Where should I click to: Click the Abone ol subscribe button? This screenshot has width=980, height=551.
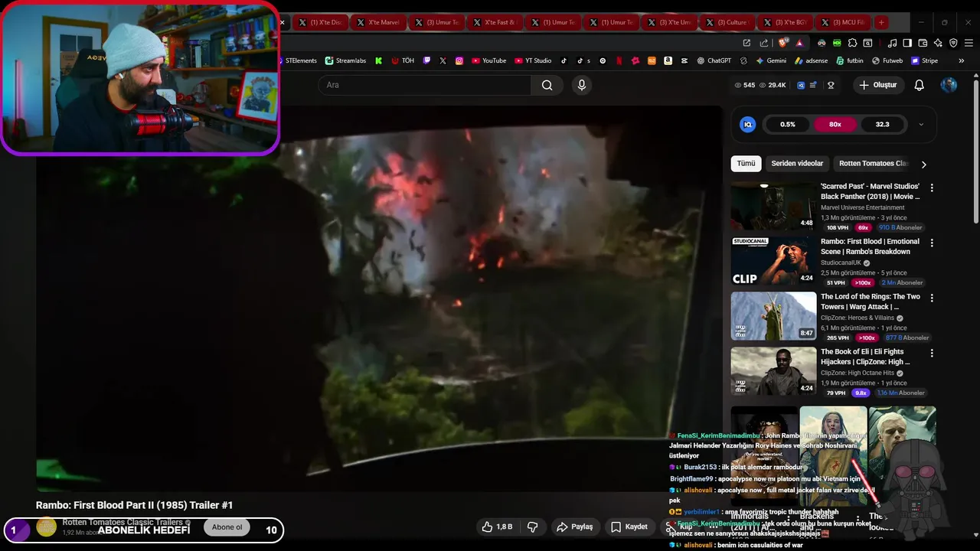(227, 527)
